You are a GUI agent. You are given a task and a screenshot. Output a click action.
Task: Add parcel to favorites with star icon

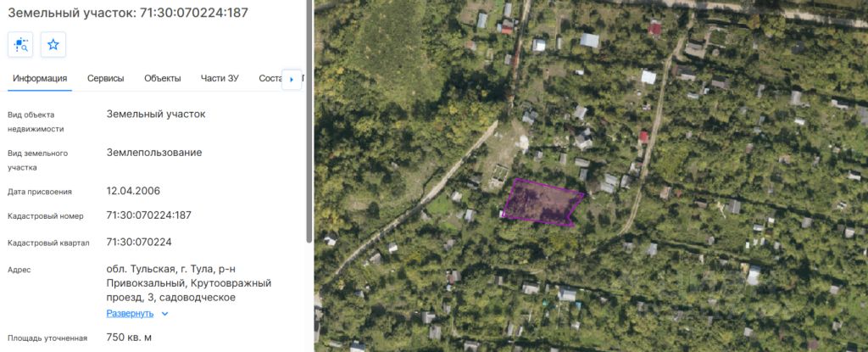tap(53, 44)
